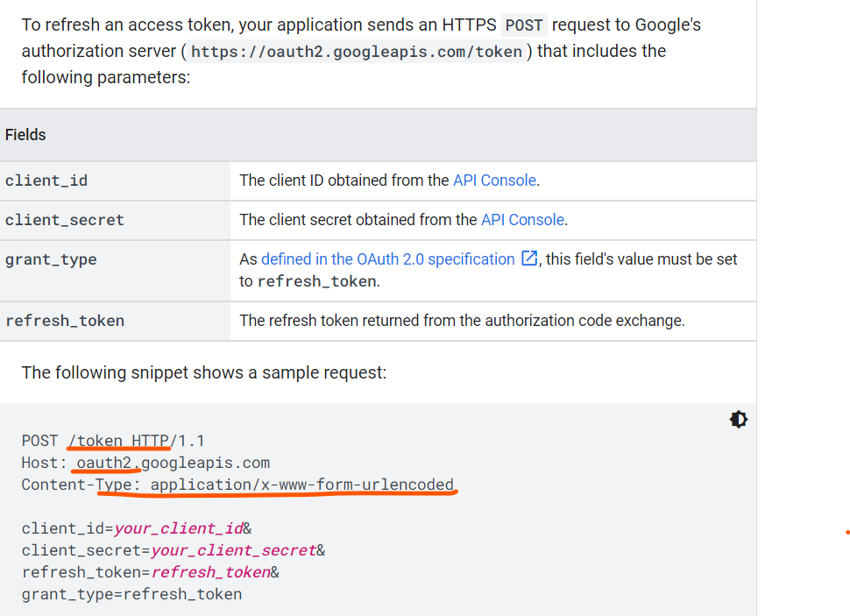Screen dimensions: 850x616
Task: Click the Content-Type application/x-www-form-urlencoded line
Action: (x=237, y=485)
